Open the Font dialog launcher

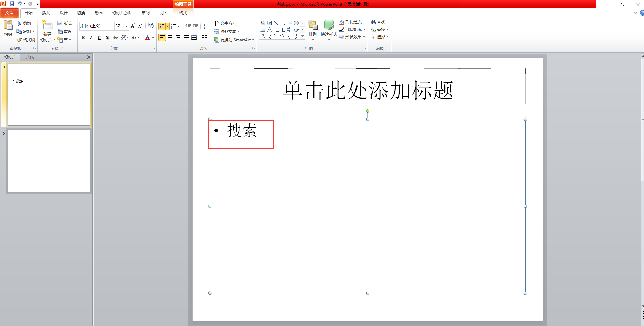153,48
